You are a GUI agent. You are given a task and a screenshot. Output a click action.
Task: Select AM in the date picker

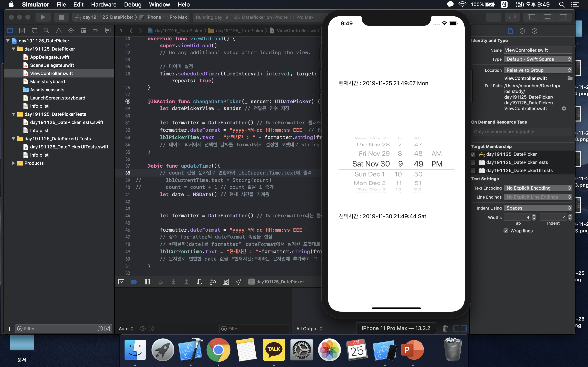(x=436, y=153)
